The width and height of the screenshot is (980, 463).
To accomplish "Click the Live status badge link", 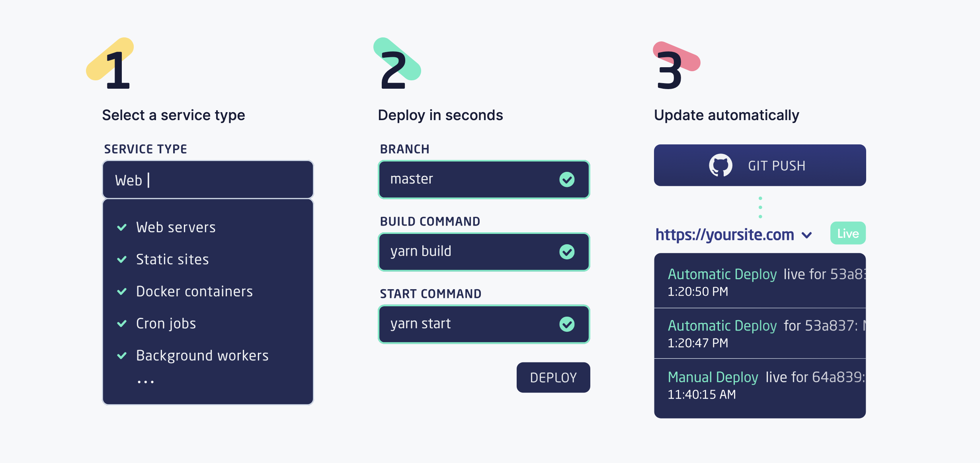I will 847,233.
